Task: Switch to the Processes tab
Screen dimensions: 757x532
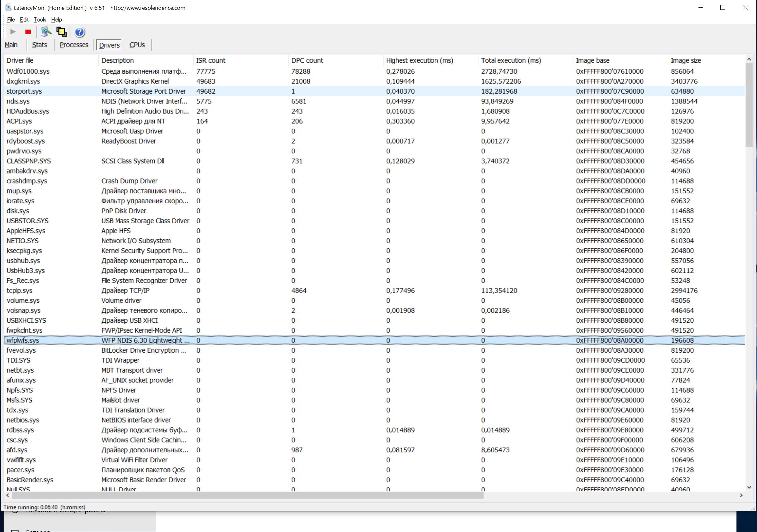Action: coord(74,45)
